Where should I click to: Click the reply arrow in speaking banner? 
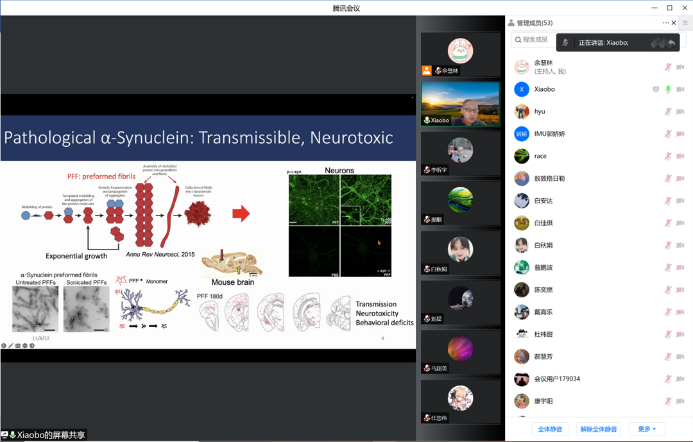pos(672,43)
